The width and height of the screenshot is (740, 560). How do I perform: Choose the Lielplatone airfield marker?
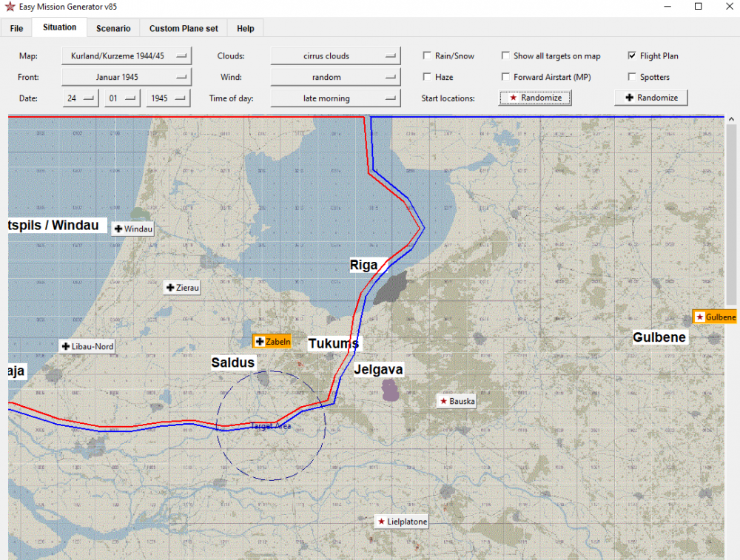402,522
